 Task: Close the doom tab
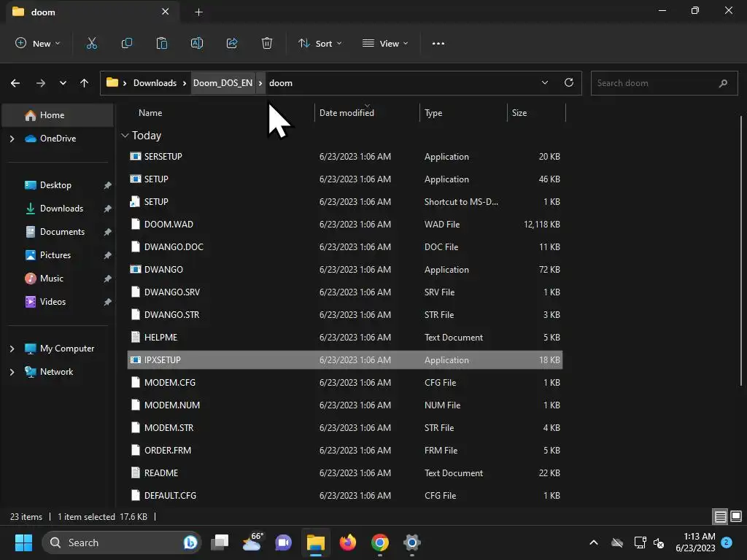click(x=166, y=12)
